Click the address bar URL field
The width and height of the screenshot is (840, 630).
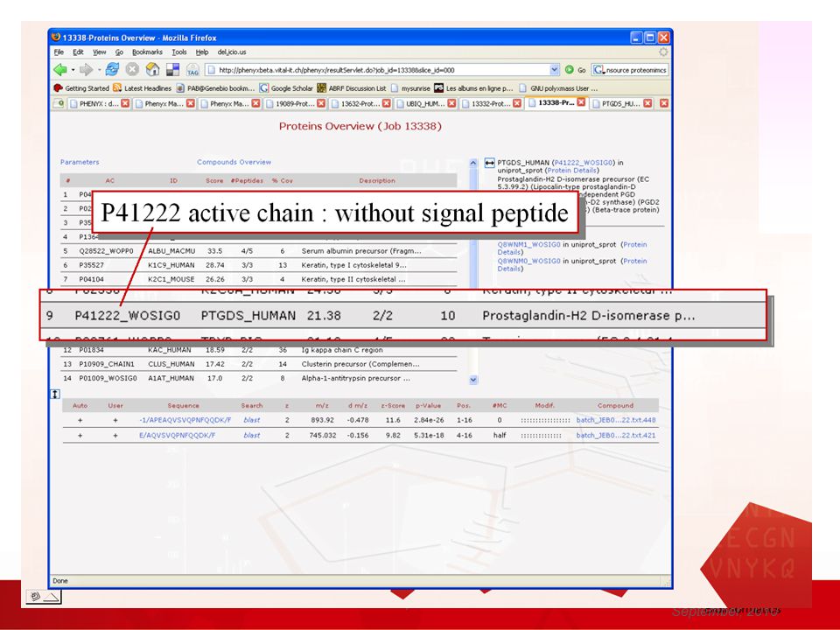pyautogui.click(x=383, y=70)
